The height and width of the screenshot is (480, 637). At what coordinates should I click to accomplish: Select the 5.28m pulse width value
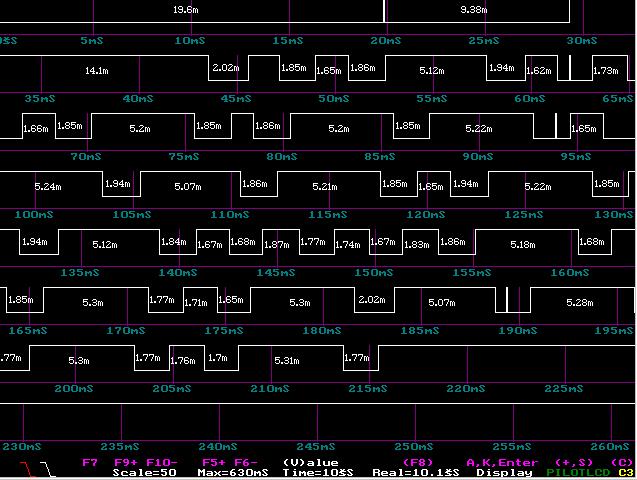coord(580,303)
